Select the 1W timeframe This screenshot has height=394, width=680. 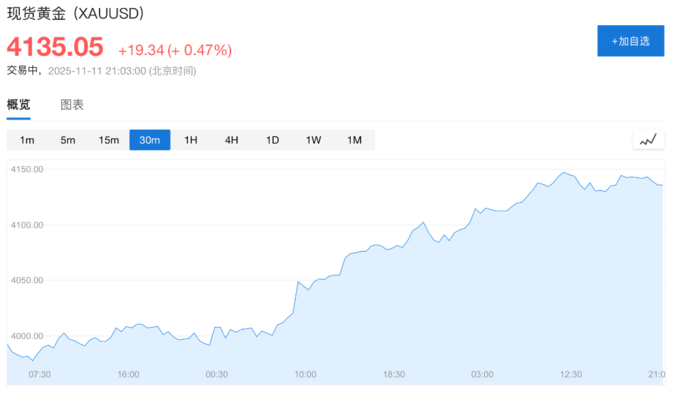pos(314,140)
